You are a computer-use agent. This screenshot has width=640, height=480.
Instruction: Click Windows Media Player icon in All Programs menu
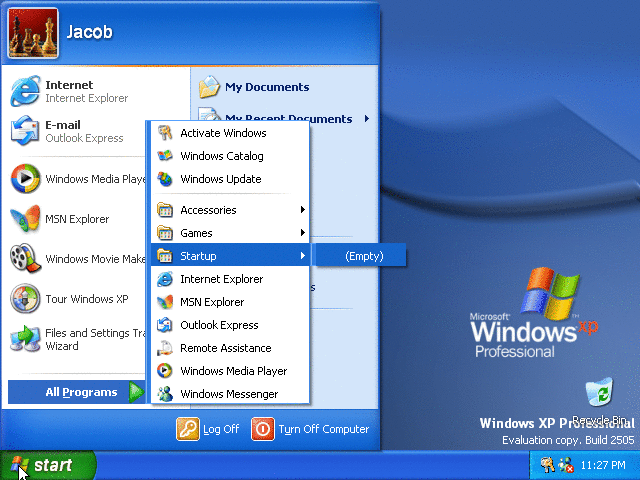click(x=165, y=371)
